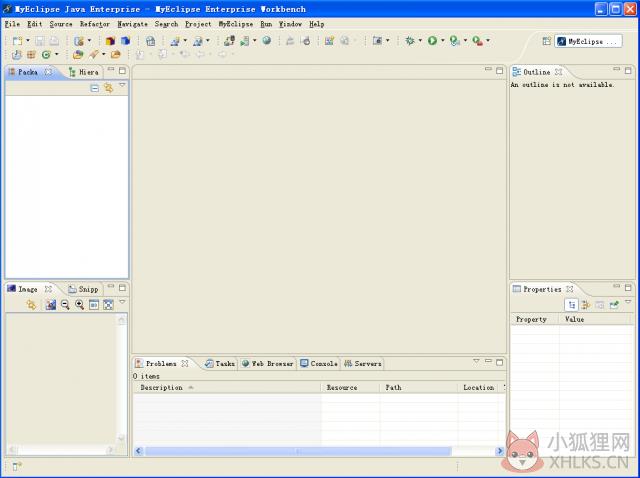Click the Open Web Browser globe icon
The width and height of the screenshot is (640, 478).
(267, 40)
